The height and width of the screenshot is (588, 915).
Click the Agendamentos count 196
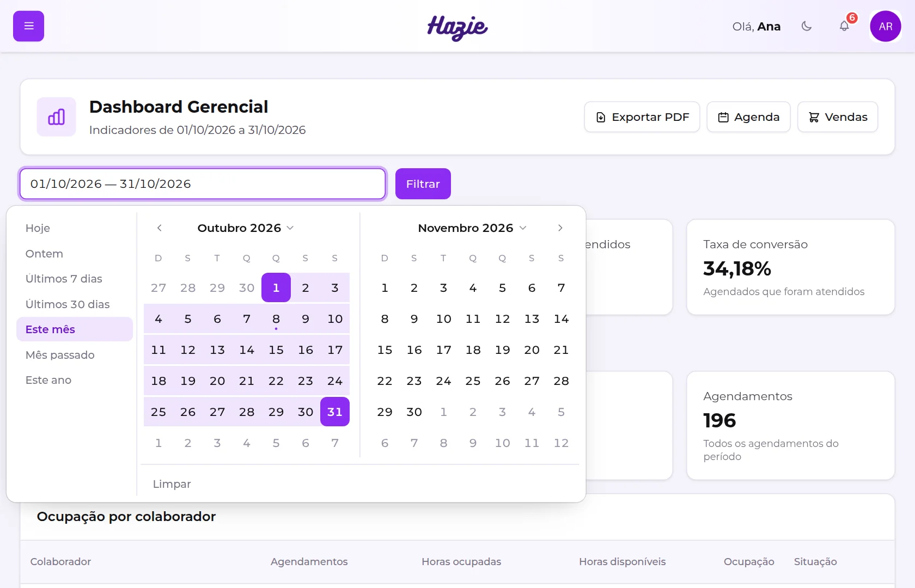[719, 420]
